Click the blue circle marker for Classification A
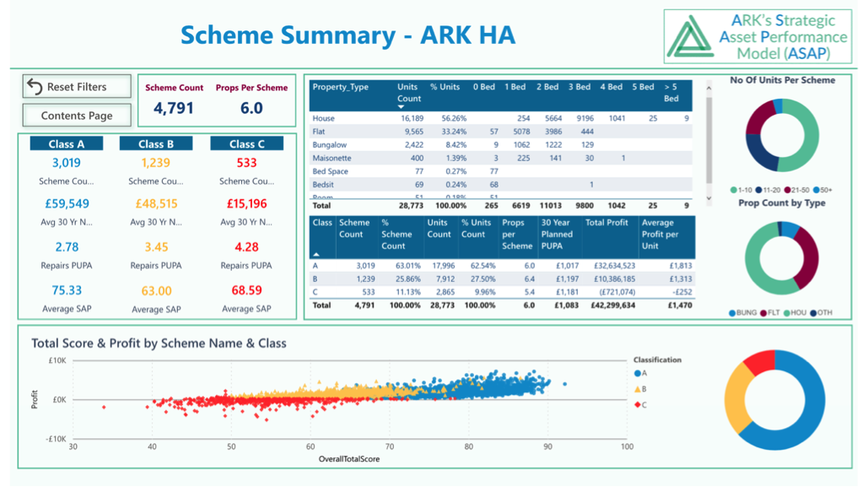The width and height of the screenshot is (868, 487). coord(638,373)
